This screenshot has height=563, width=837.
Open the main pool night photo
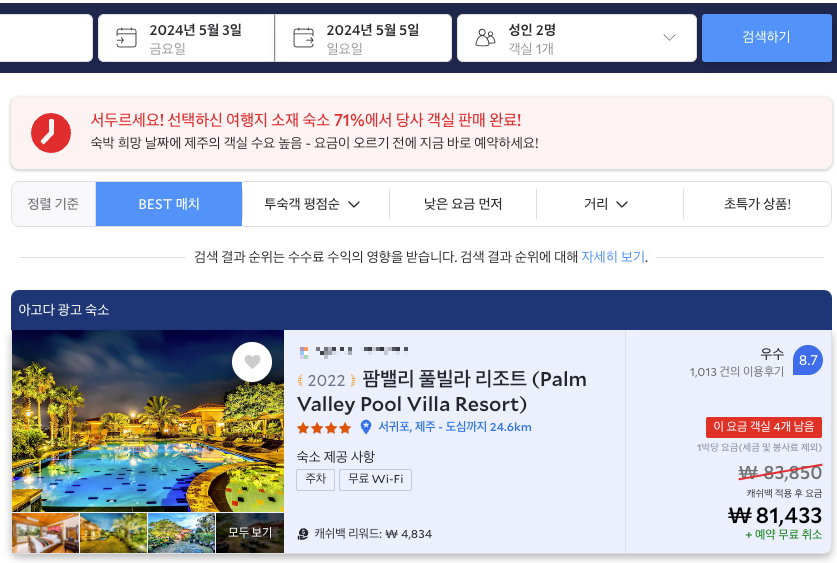coord(148,421)
